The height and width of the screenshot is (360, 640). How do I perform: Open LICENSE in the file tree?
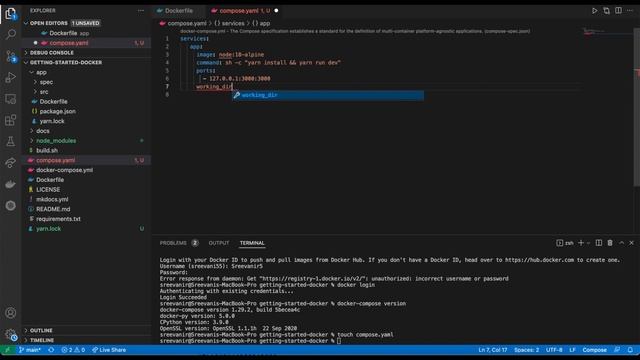(x=86, y=190)
